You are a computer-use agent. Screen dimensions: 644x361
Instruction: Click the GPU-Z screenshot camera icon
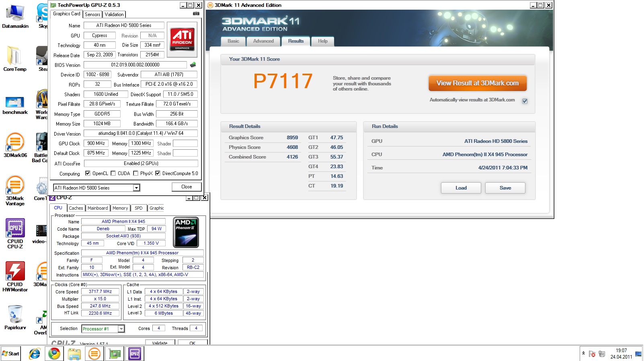pos(196,14)
